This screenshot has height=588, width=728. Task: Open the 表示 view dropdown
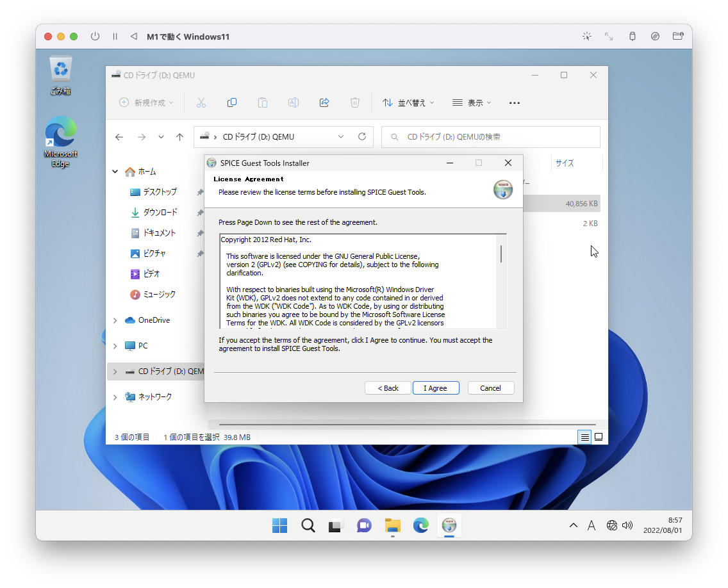[x=472, y=102]
